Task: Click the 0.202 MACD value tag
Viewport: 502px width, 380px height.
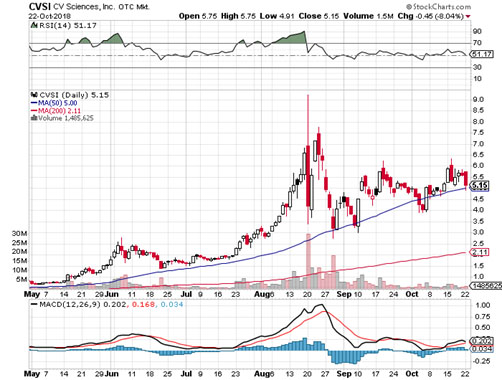Action: [481, 341]
